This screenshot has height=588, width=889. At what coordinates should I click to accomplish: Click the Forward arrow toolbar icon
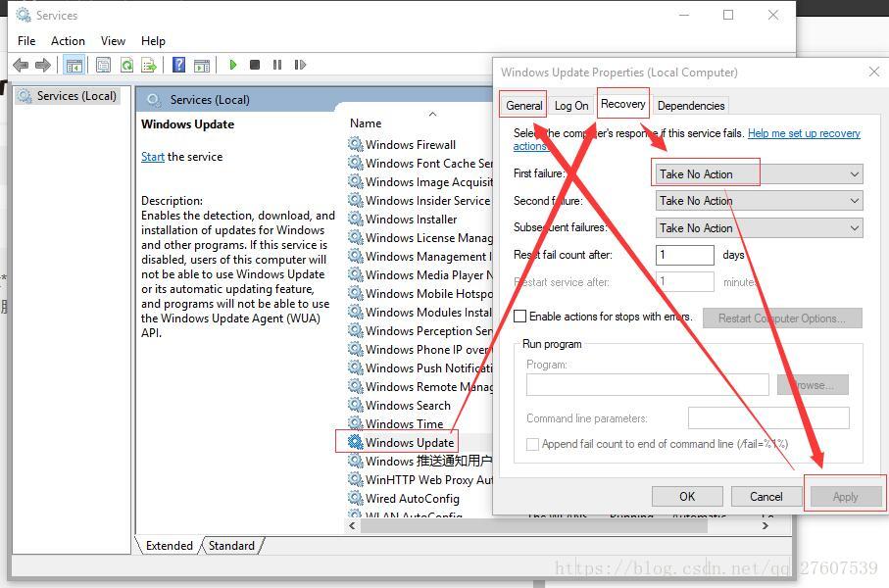coord(43,66)
